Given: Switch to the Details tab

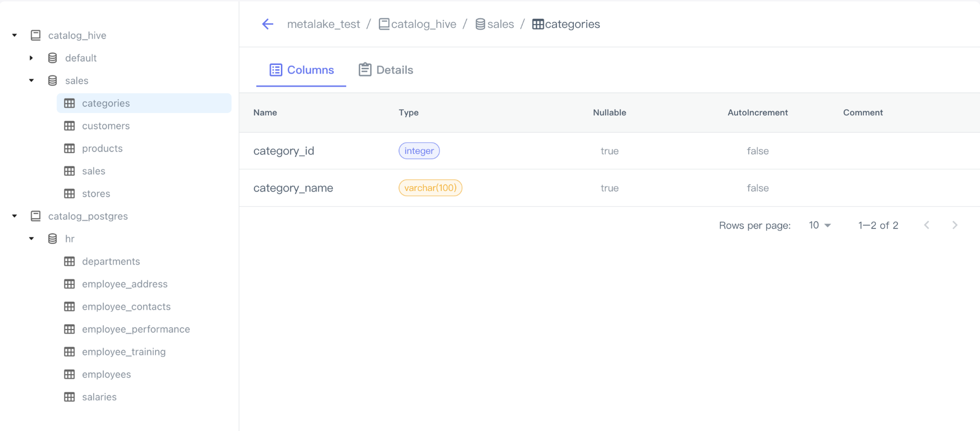Looking at the screenshot, I should point(386,70).
